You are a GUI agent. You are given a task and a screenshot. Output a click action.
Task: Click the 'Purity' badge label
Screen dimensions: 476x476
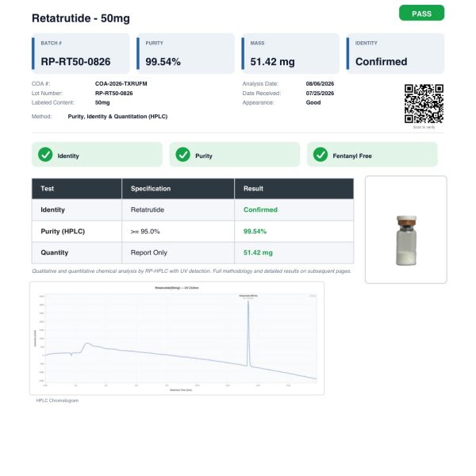coord(204,156)
